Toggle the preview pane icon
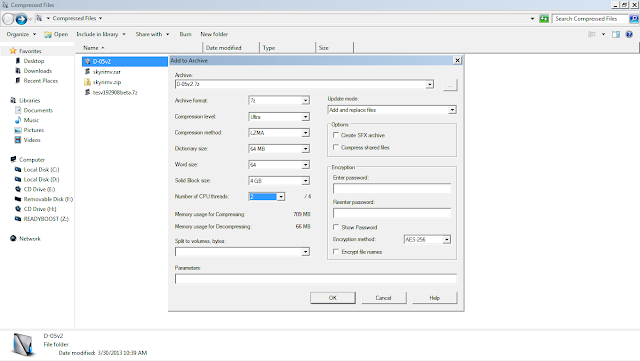This screenshot has height=361, width=640. pos(616,34)
